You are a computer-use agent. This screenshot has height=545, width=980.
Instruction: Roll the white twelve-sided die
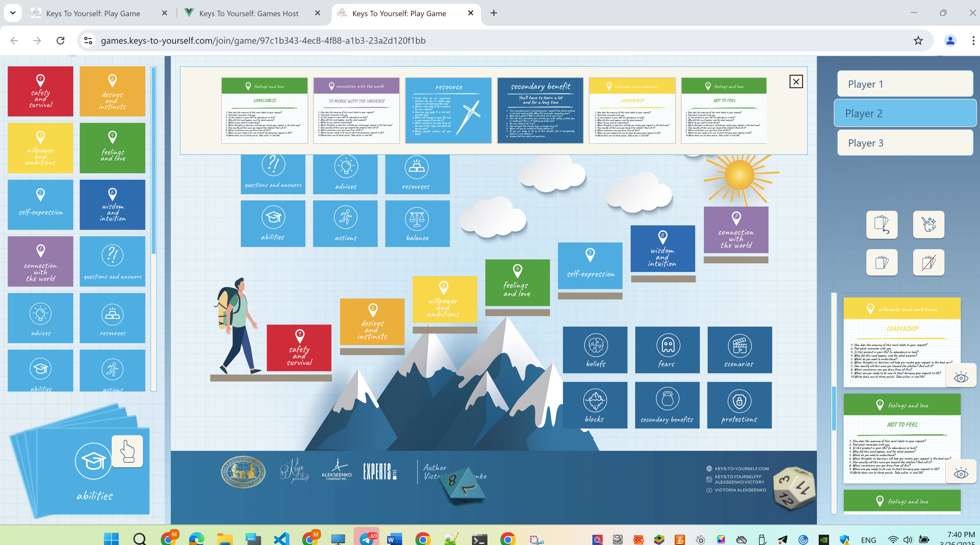794,488
